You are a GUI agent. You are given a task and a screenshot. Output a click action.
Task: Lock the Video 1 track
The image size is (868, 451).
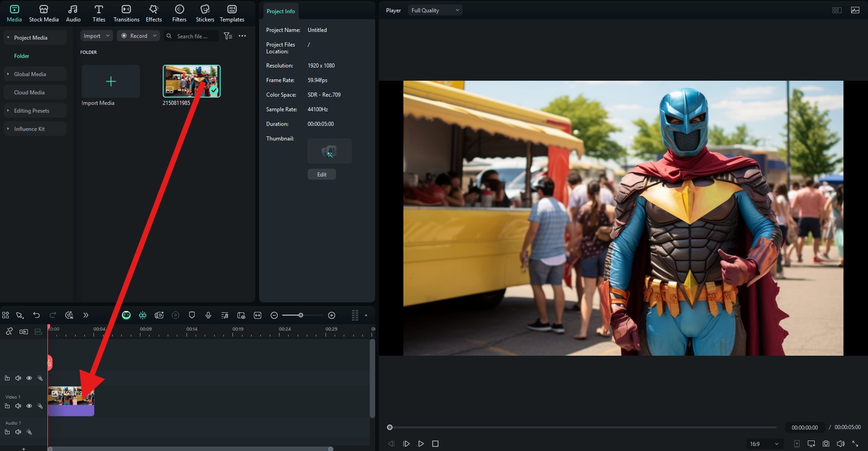(x=7, y=406)
